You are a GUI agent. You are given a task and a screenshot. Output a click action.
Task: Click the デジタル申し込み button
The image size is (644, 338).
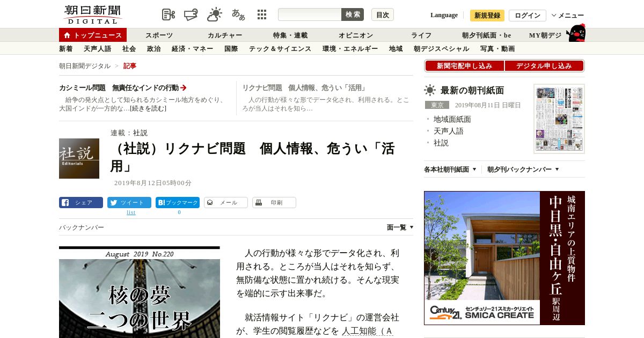click(544, 66)
